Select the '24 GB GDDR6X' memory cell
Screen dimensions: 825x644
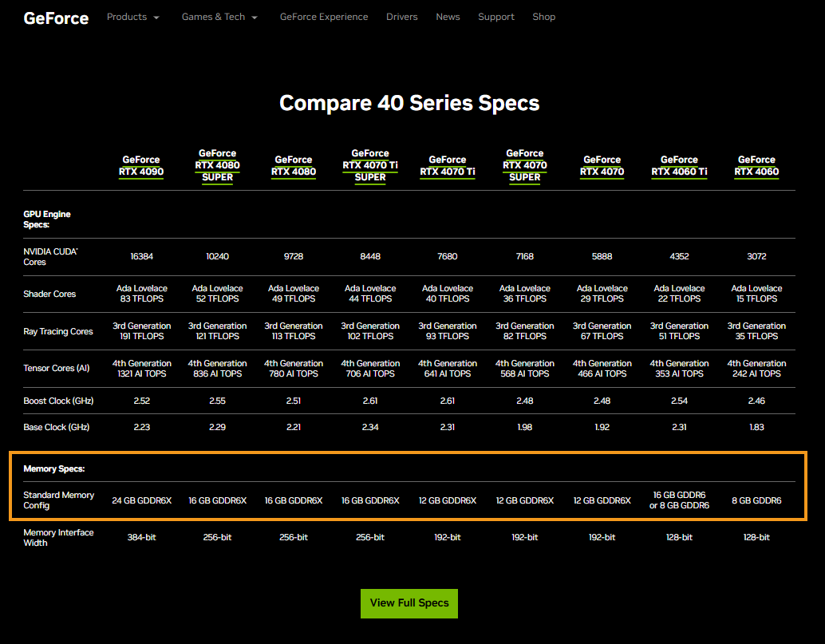(141, 500)
